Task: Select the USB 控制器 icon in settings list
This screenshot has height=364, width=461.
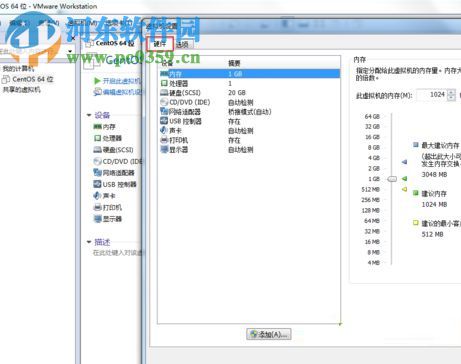Action: (164, 121)
